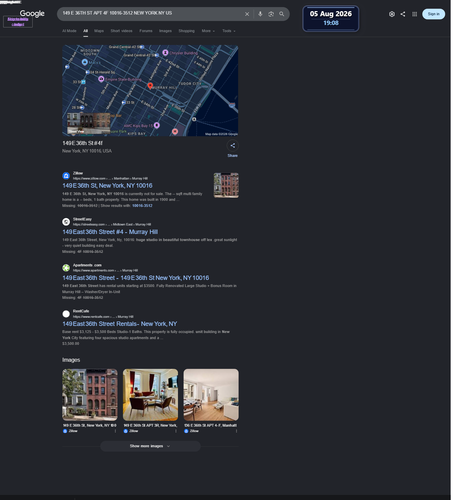This screenshot has width=456, height=500.
Task: Open the Forums tab
Action: (146, 31)
